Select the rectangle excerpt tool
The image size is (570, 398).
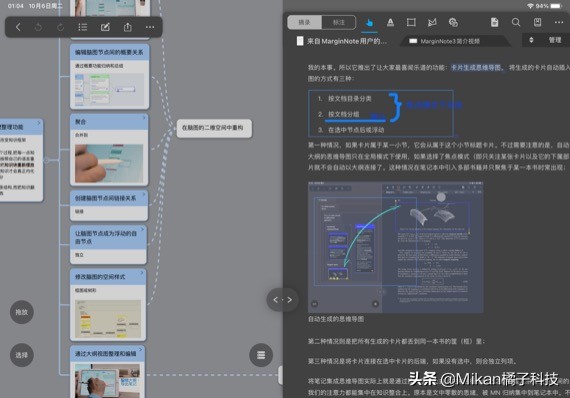[x=411, y=23]
